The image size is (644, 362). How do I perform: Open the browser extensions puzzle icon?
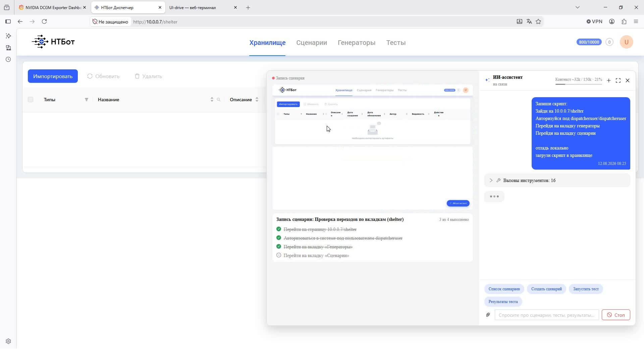tap(624, 21)
